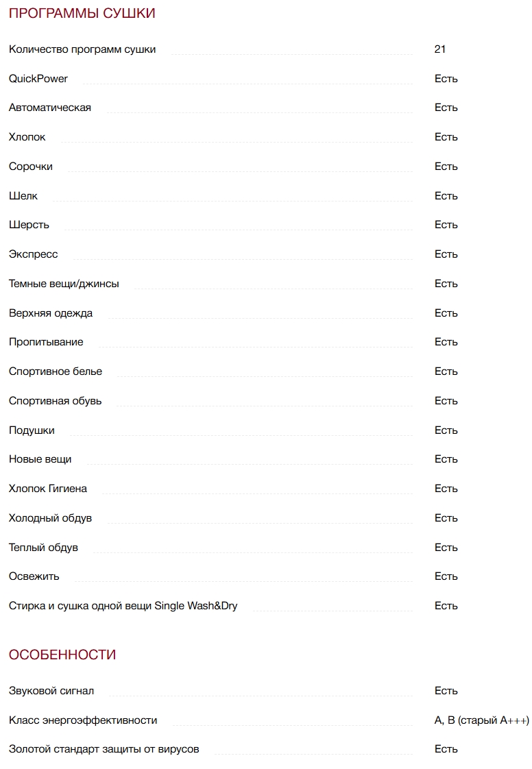Select the value 21 for program count
Screen dimensions: 532x769
pyautogui.click(x=440, y=49)
